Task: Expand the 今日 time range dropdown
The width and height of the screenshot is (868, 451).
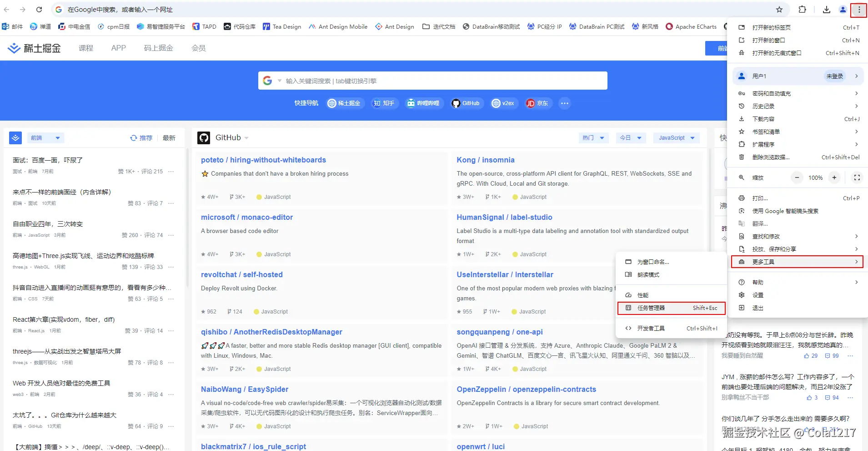Action: click(x=630, y=138)
